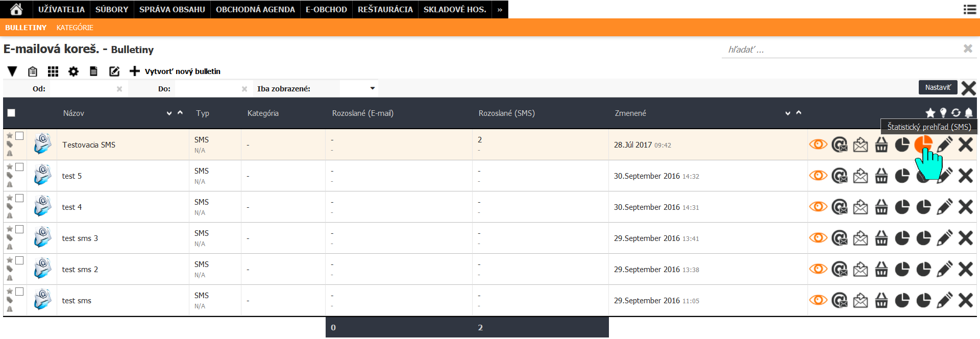Select the checkbox for test sms 3 row
Screen dimensions: 980x339
pyautogui.click(x=19, y=229)
